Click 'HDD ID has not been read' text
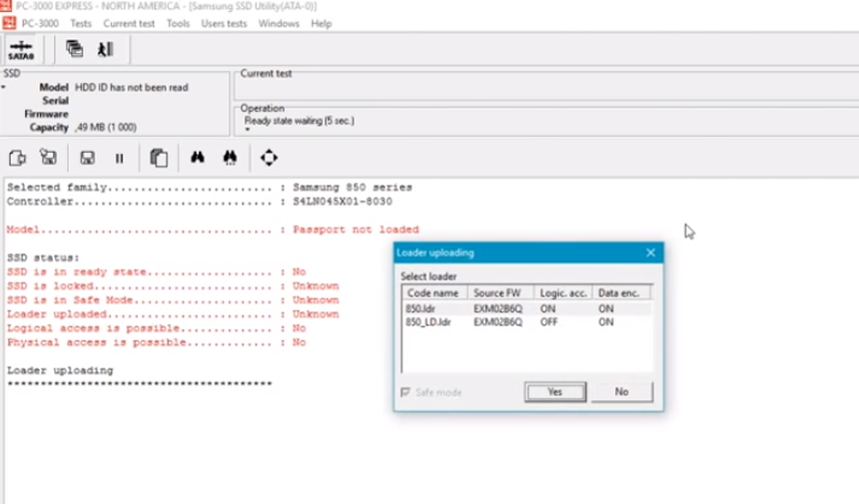This screenshot has height=504, width=859. [132, 88]
